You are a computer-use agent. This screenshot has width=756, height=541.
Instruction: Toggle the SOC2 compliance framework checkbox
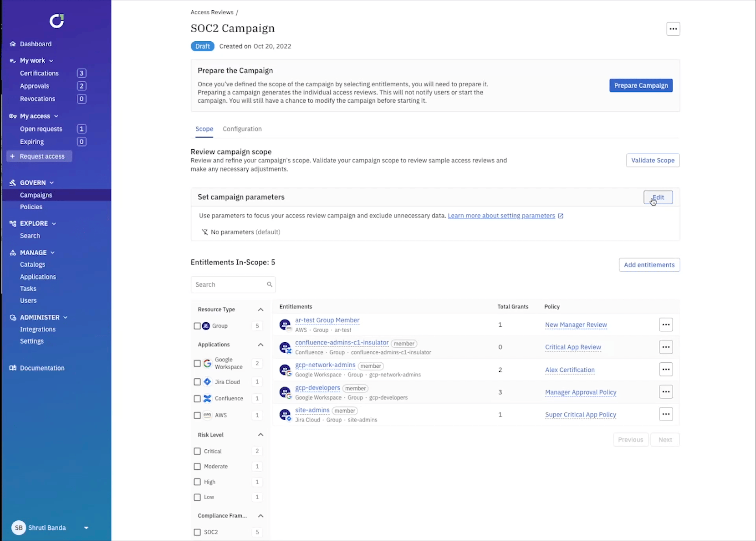pos(197,532)
